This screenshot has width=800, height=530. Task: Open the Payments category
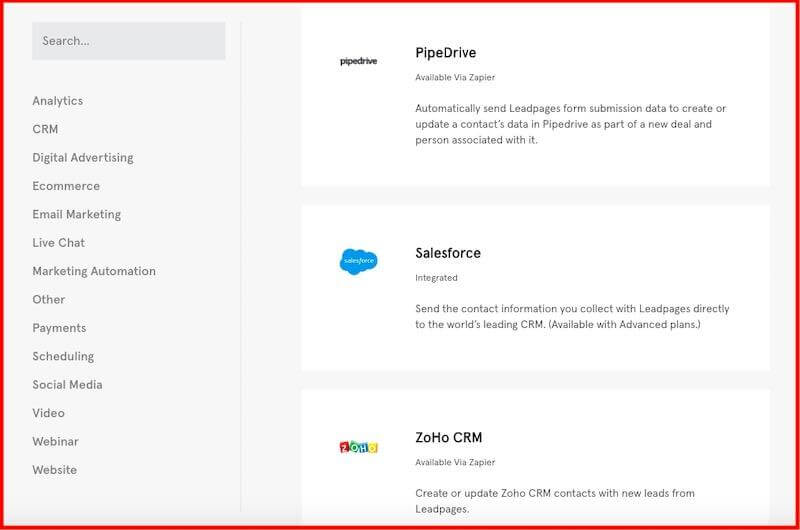[59, 328]
